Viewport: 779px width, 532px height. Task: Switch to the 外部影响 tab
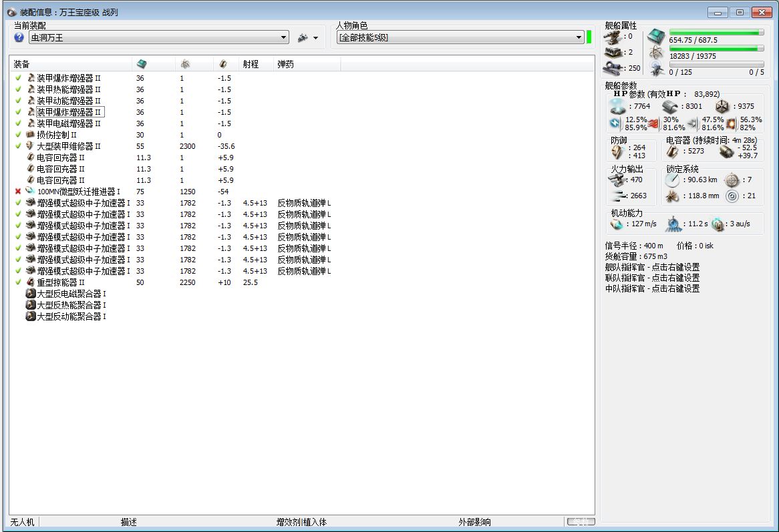(474, 522)
